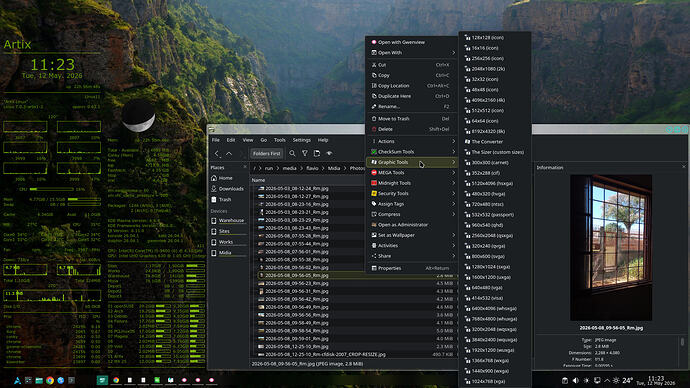Choose Open as Administrator

click(x=412, y=225)
